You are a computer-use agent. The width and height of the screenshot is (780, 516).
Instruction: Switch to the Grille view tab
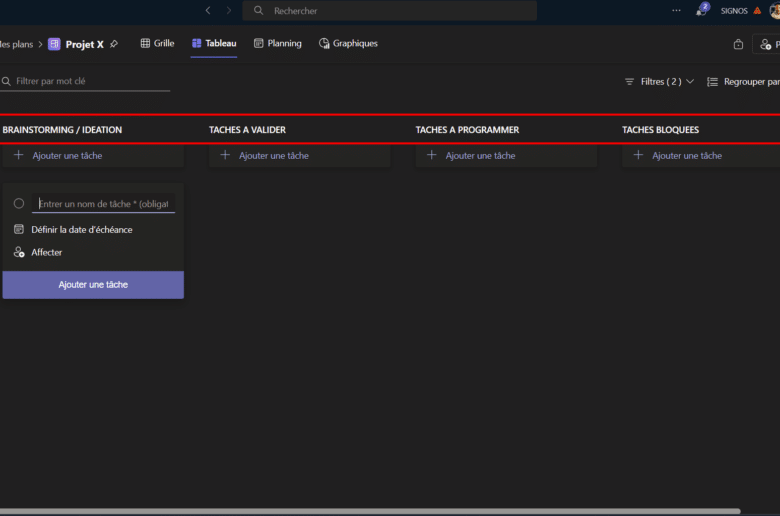pos(157,43)
